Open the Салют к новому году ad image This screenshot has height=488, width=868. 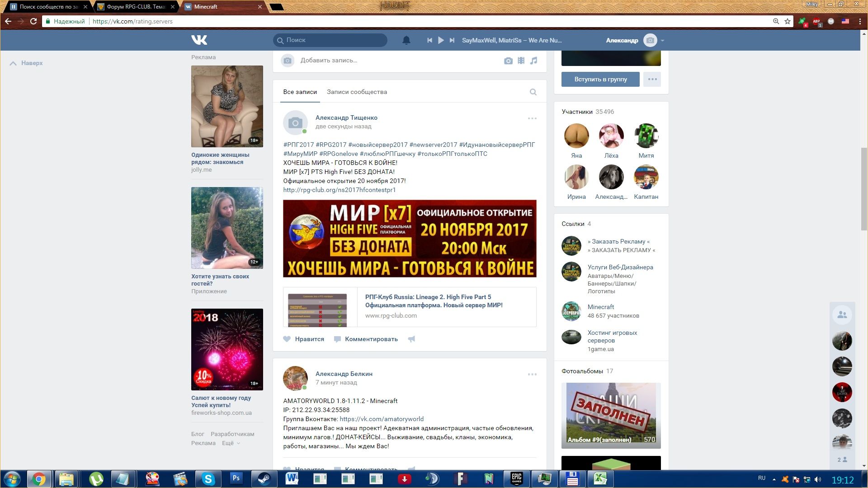coord(227,350)
